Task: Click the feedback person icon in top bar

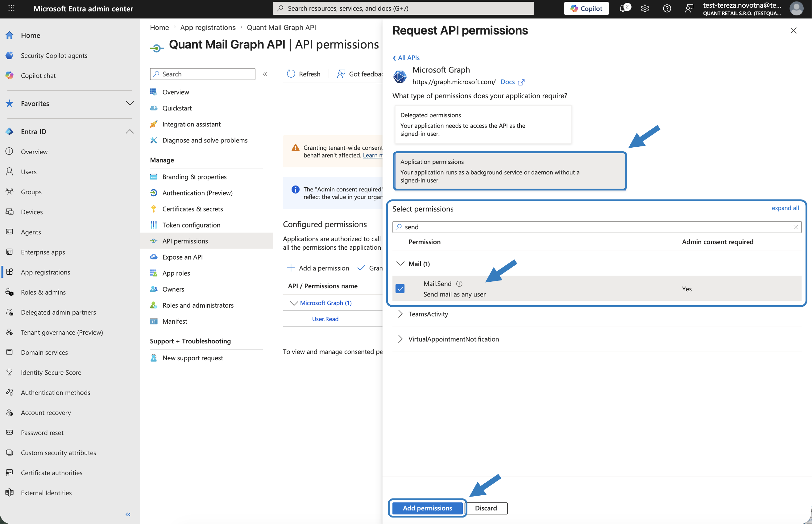Action: click(x=689, y=8)
